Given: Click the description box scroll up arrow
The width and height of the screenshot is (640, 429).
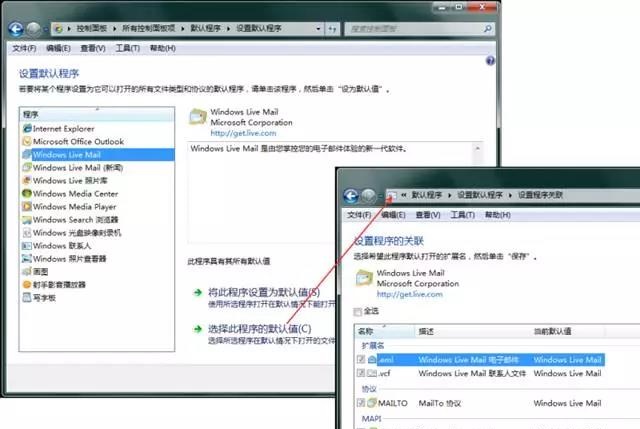Looking at the screenshot, I should click(x=478, y=149).
